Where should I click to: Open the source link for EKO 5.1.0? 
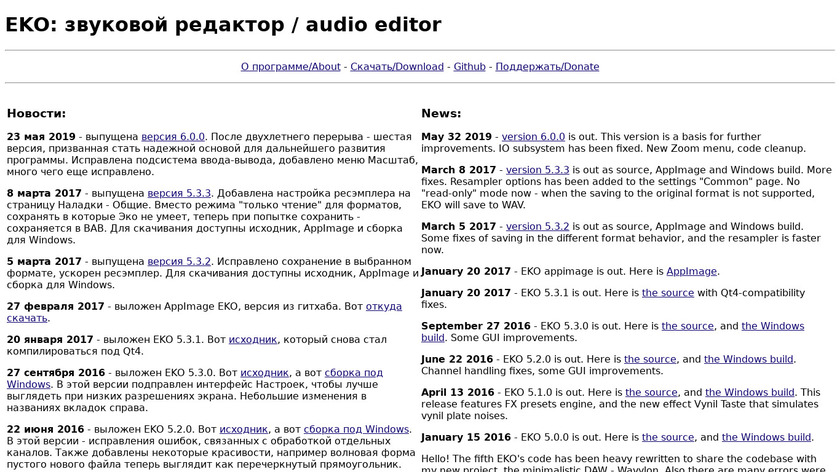[651, 393]
